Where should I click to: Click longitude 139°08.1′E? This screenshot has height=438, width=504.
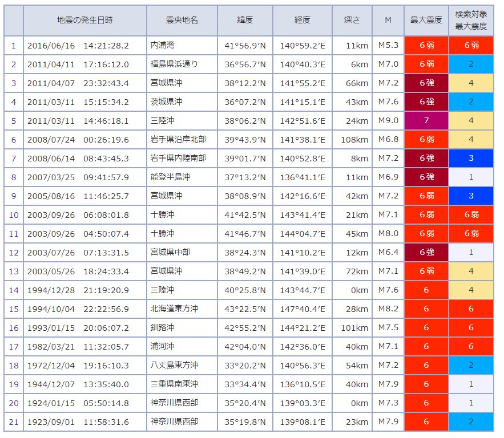tap(302, 422)
